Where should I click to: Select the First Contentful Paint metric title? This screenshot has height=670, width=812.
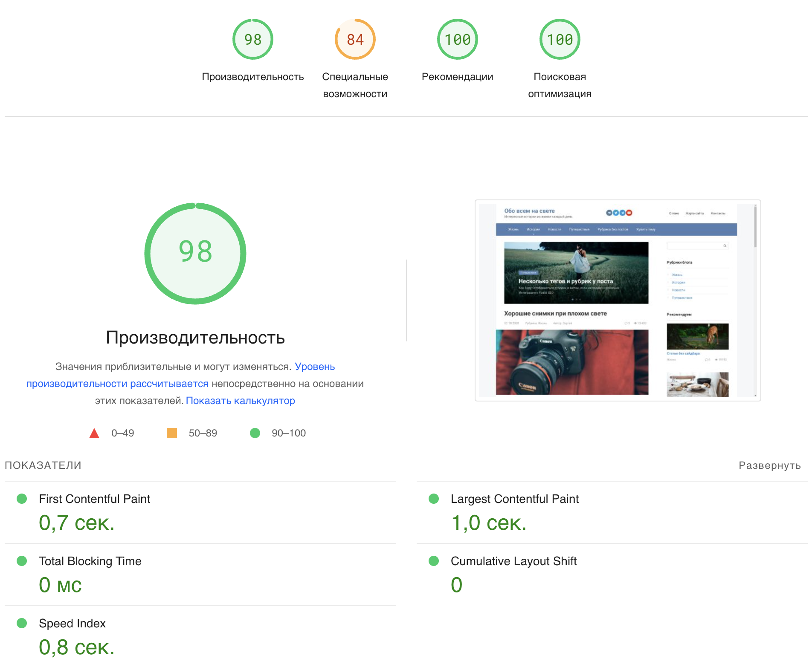[95, 499]
